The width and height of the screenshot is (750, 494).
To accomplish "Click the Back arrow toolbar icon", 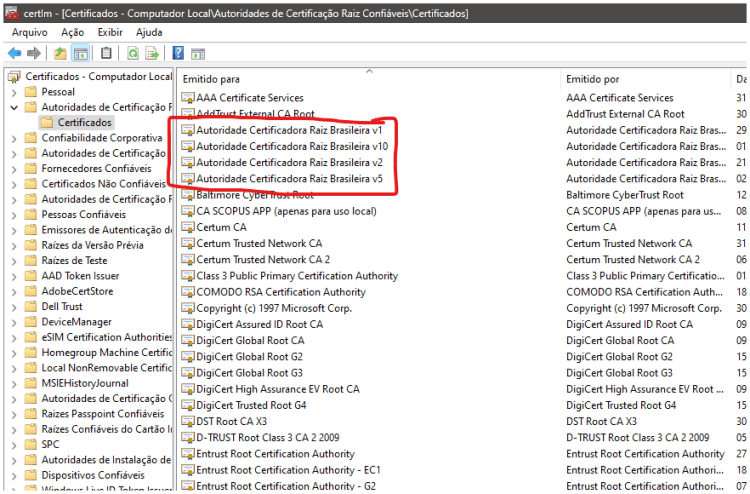I will [x=14, y=53].
